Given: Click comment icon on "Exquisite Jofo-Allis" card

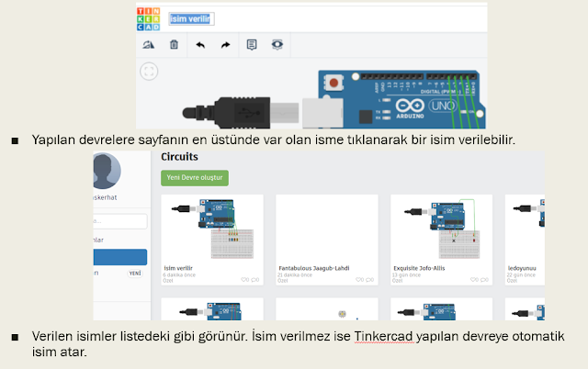Looking at the screenshot, I should (484, 280).
